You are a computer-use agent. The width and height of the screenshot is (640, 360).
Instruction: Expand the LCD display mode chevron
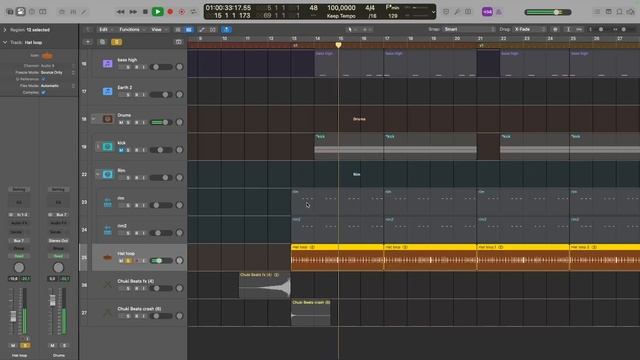pos(433,12)
